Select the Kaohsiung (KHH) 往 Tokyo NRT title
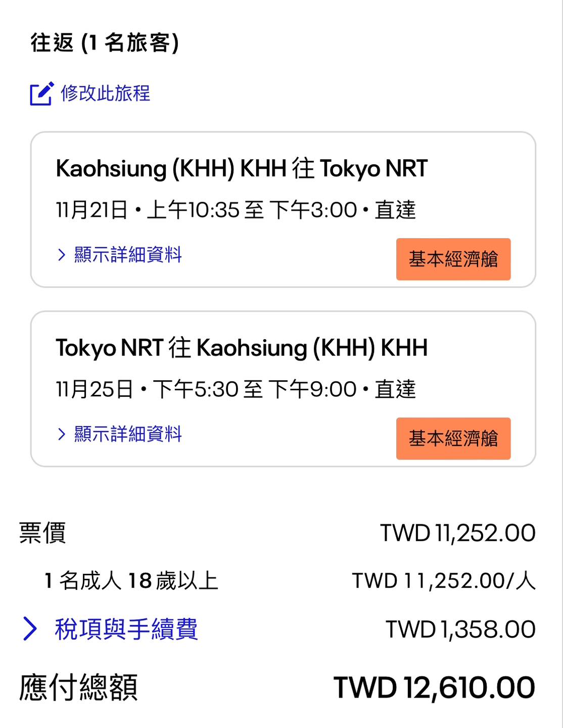This screenshot has height=728, width=563. click(242, 168)
